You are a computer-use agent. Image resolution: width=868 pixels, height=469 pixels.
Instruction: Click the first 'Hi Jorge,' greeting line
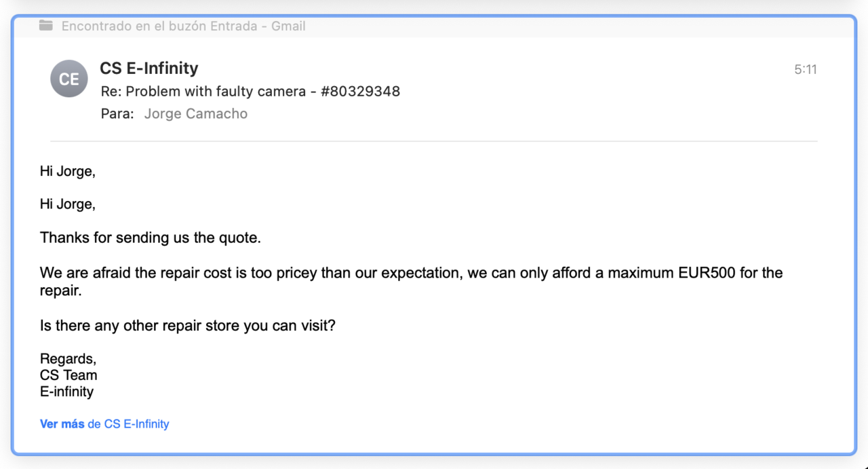click(x=68, y=171)
